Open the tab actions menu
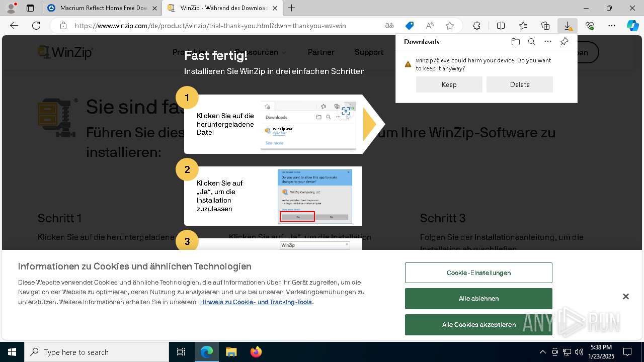 [30, 8]
